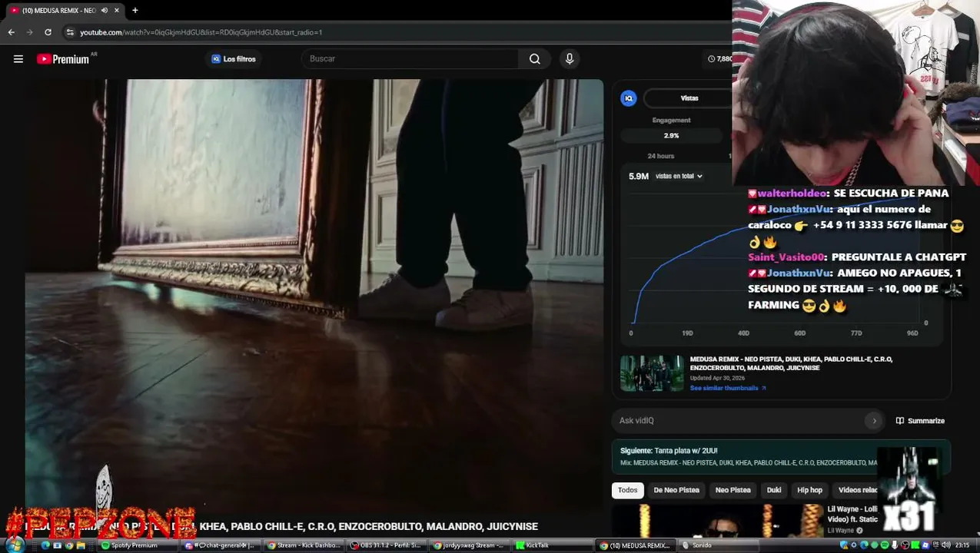Viewport: 980px width, 553px height.
Task: Click 7,880 counter in YouTube header
Action: tap(720, 59)
